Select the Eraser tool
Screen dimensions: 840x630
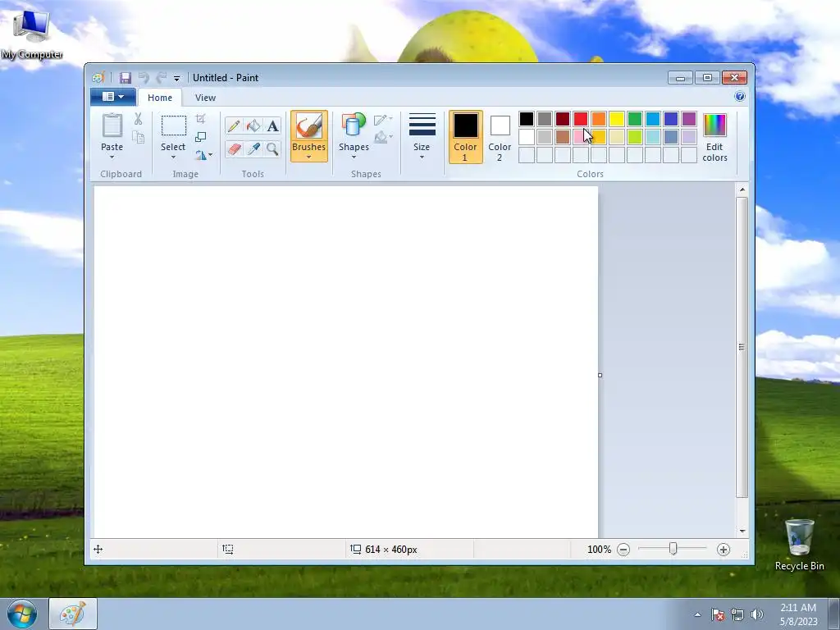[234, 148]
